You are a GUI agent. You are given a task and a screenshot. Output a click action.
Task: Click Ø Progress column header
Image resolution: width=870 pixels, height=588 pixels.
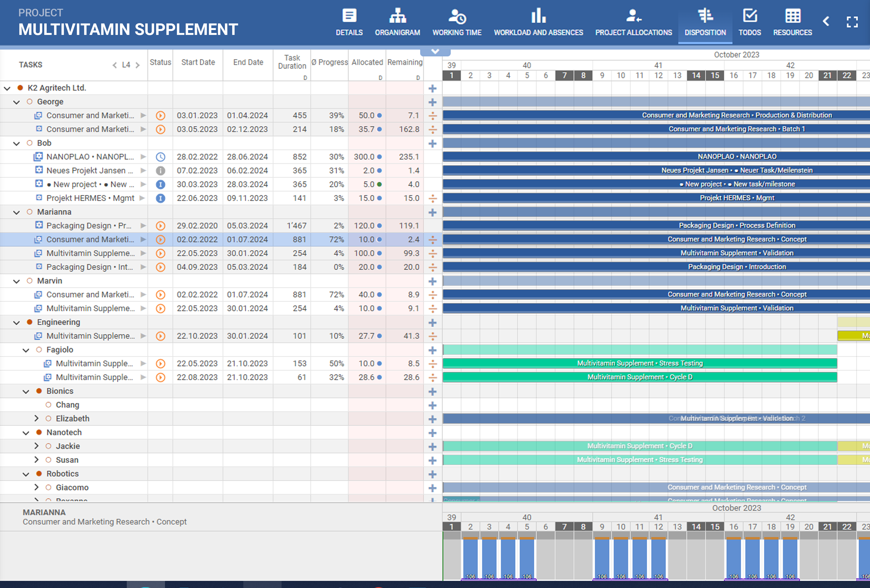(x=329, y=63)
